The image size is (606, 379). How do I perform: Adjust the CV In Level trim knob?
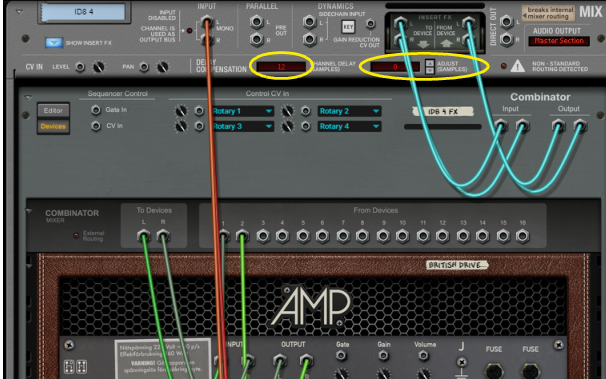point(99,67)
